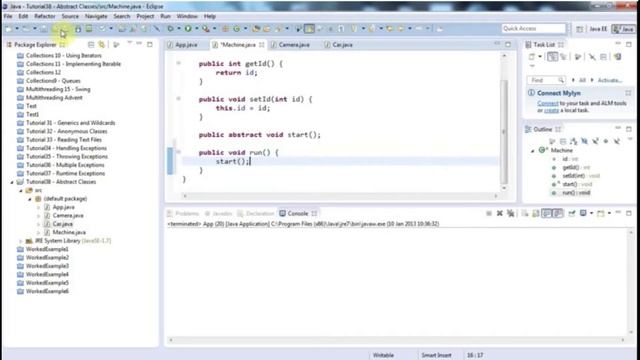640x360 pixels.
Task: Click the Open Type toolbar icon
Action: [256, 29]
